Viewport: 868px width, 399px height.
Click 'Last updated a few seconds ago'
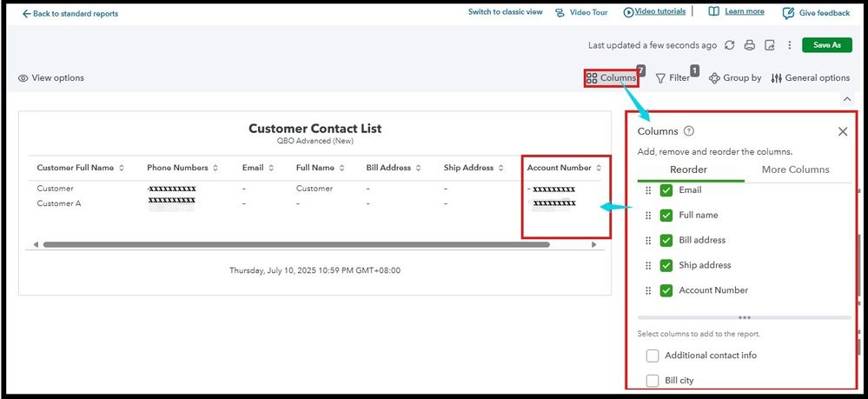click(x=653, y=45)
